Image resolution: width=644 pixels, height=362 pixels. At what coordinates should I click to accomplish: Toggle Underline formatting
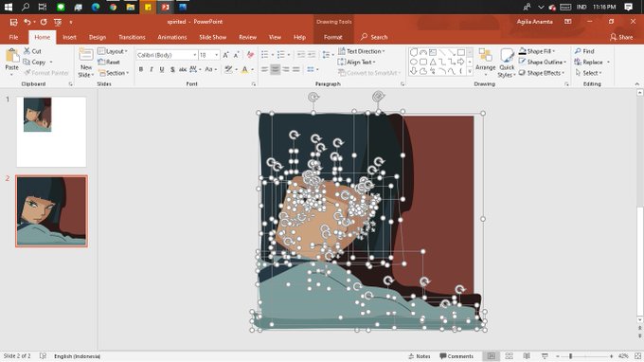[162, 69]
